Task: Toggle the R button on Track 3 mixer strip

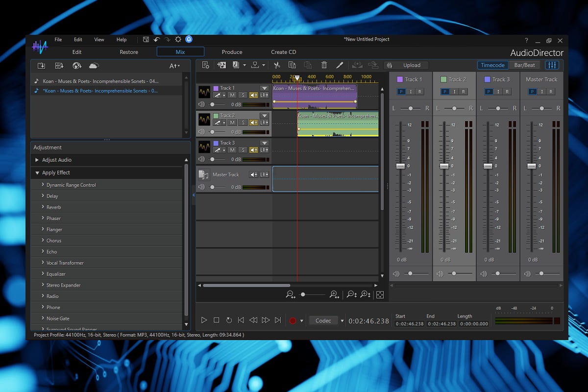Action: [507, 92]
